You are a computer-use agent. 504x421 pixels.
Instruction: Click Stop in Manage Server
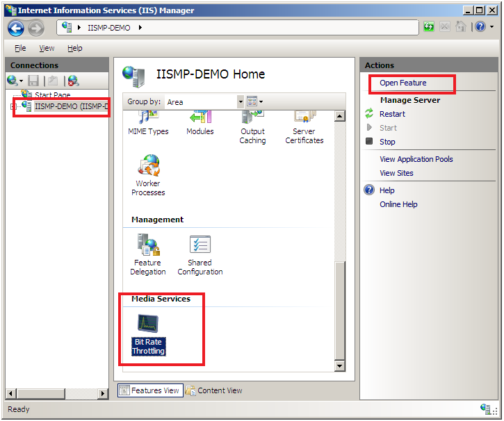coord(387,142)
